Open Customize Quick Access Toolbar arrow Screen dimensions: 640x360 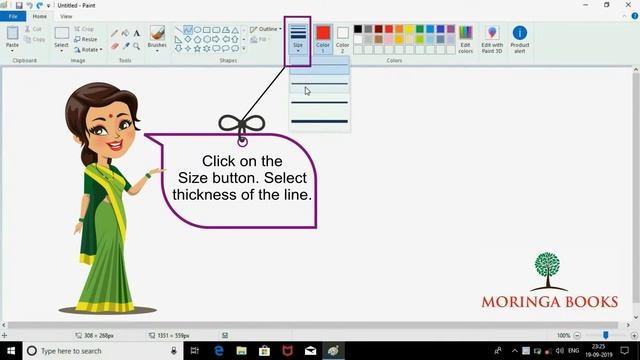48,6
